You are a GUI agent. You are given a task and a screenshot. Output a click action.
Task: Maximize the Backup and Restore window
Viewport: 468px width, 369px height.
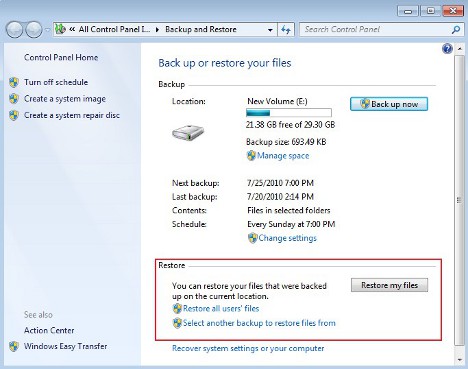point(430,11)
